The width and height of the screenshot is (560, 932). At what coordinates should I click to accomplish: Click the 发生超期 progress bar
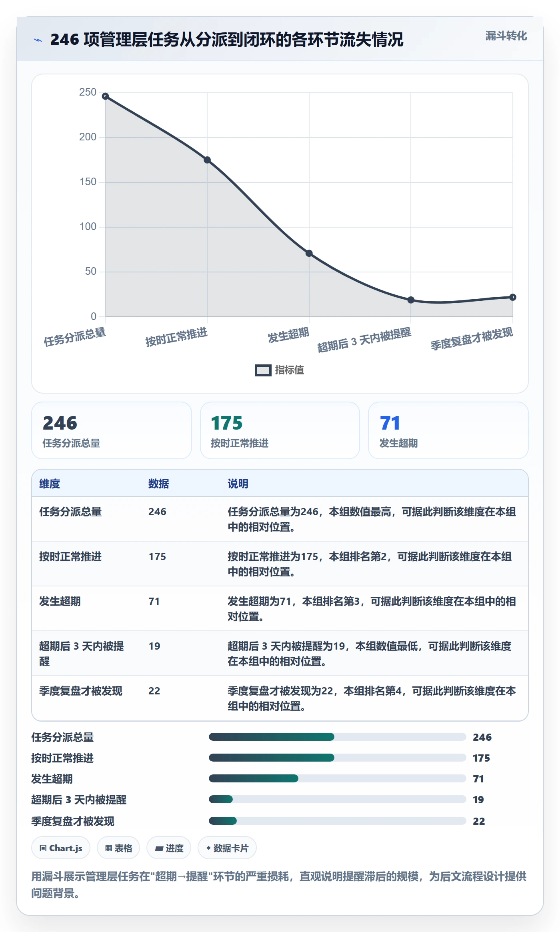tap(338, 778)
